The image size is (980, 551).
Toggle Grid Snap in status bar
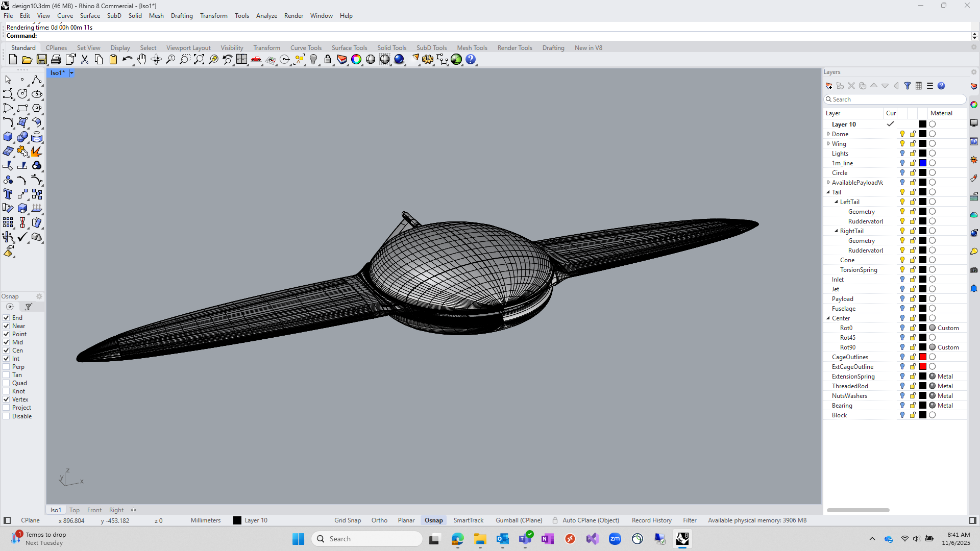pos(348,520)
